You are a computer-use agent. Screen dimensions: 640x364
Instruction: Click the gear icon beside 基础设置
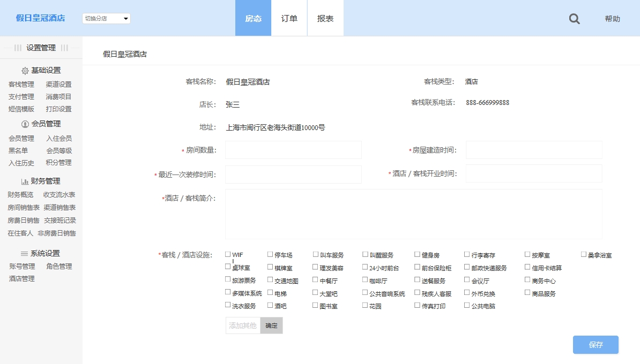[x=25, y=71]
